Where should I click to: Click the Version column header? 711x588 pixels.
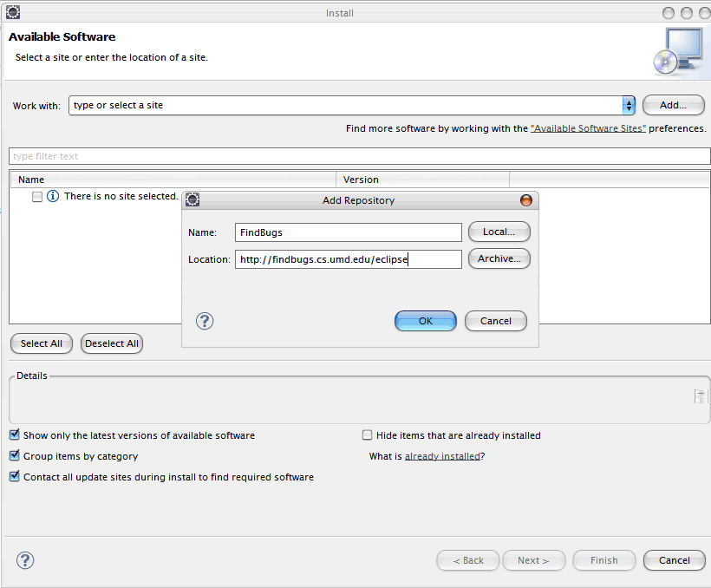(421, 180)
